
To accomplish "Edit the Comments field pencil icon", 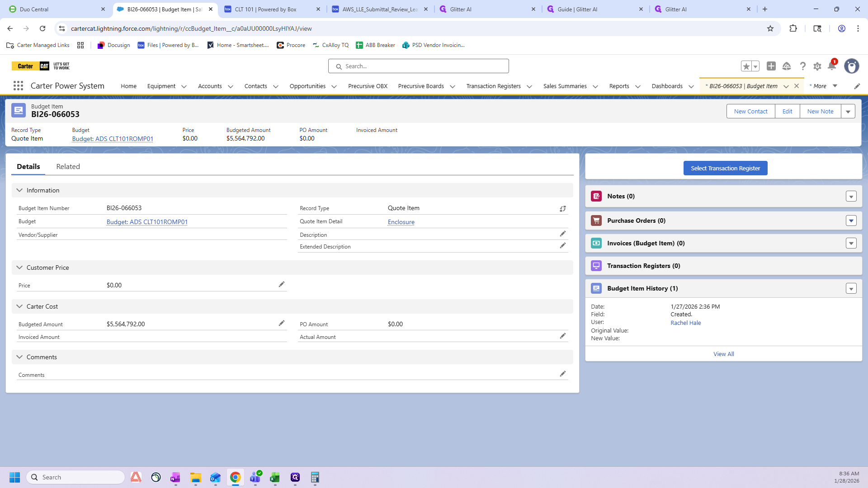I will (563, 374).
